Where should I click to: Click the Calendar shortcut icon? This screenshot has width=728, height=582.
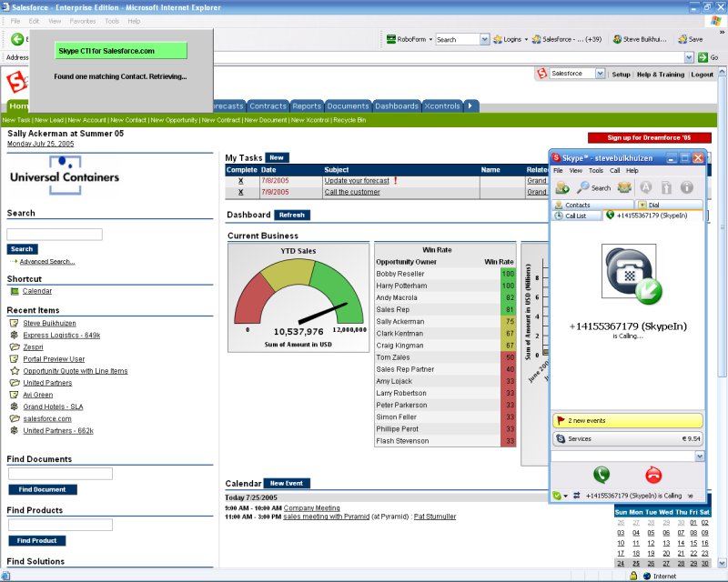tap(15, 291)
